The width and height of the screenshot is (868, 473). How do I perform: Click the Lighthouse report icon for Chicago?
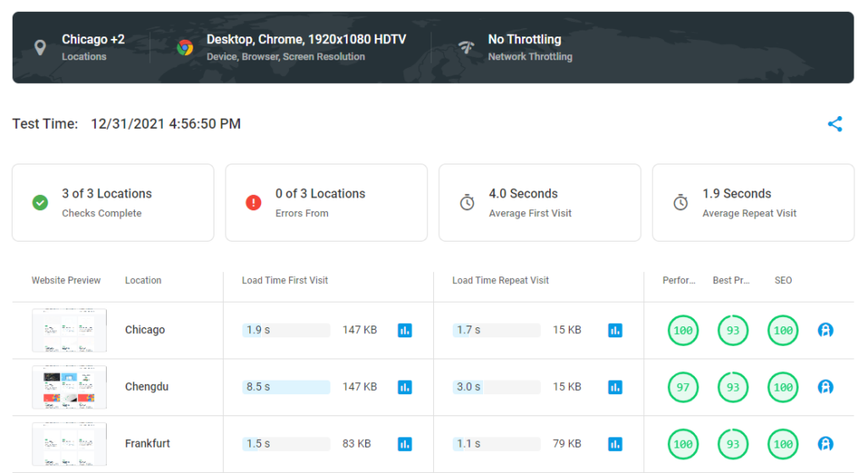pyautogui.click(x=826, y=330)
